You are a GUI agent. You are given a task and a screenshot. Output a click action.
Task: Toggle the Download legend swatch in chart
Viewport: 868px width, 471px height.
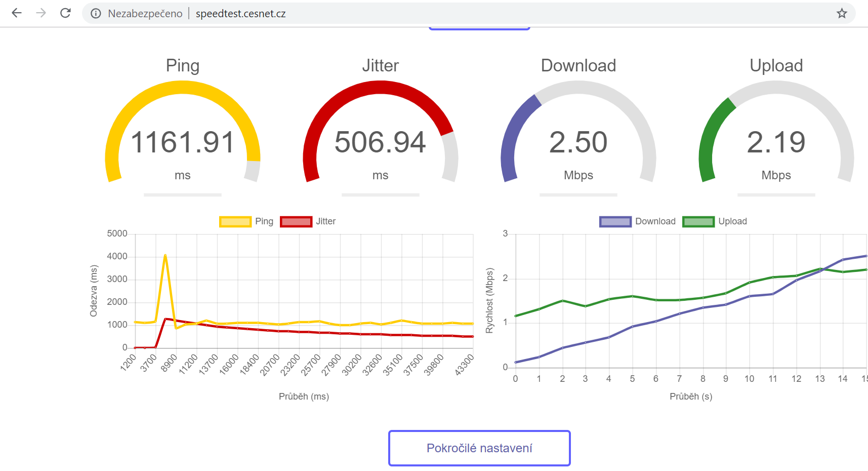[615, 221]
